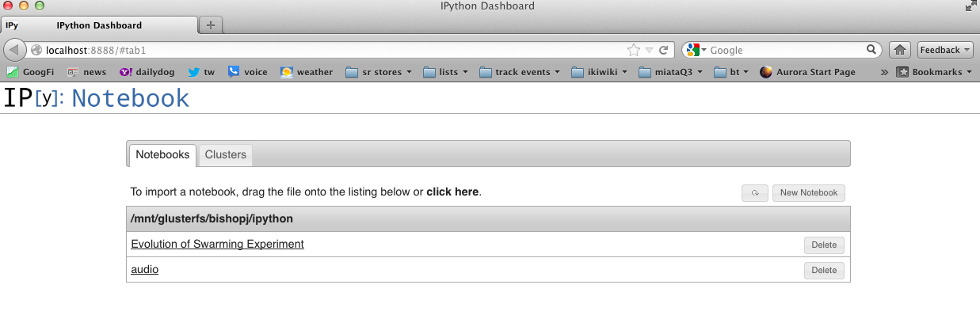Select the Notebooks tab
Screen dimensions: 980x334
[x=162, y=154]
